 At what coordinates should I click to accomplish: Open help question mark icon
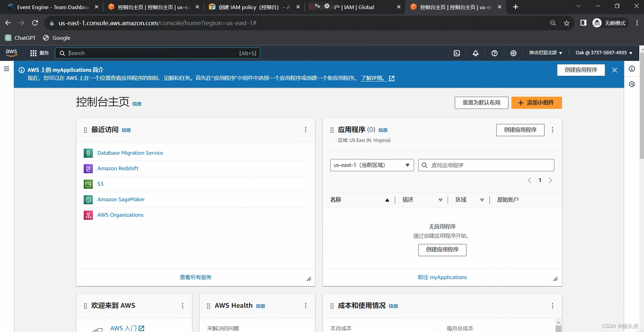495,53
